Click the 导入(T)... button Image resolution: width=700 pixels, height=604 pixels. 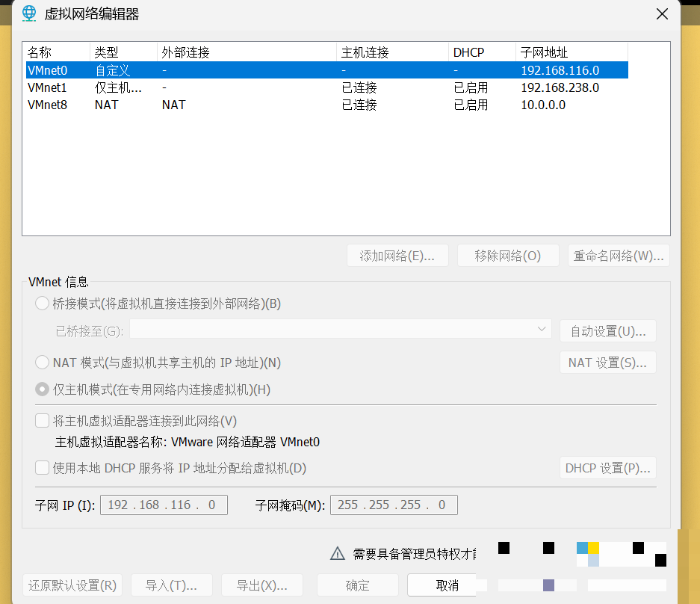pos(171,585)
